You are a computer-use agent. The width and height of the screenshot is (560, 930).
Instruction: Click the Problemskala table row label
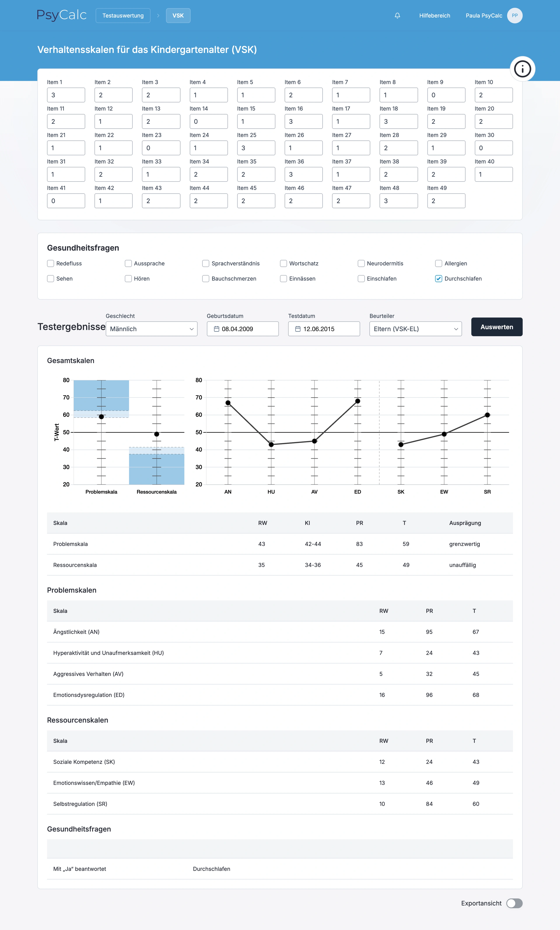pyautogui.click(x=70, y=544)
